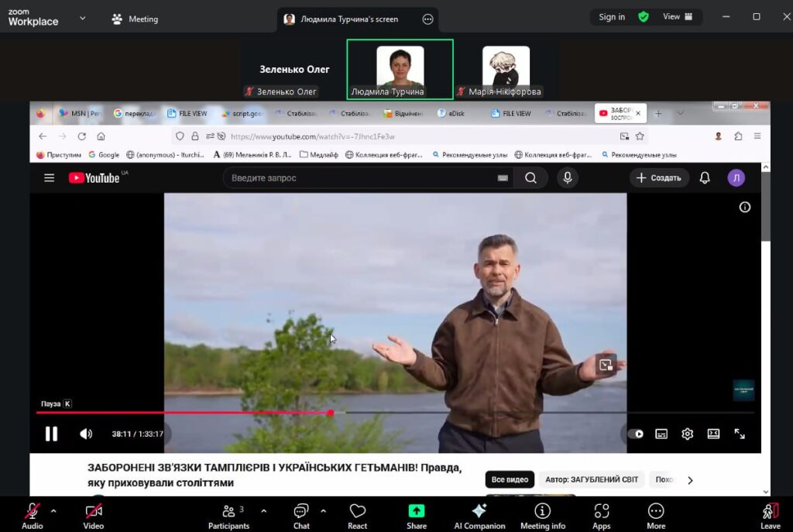Screen dimensions: 793x532
Task: Start camera with Video button
Action: 94,516
